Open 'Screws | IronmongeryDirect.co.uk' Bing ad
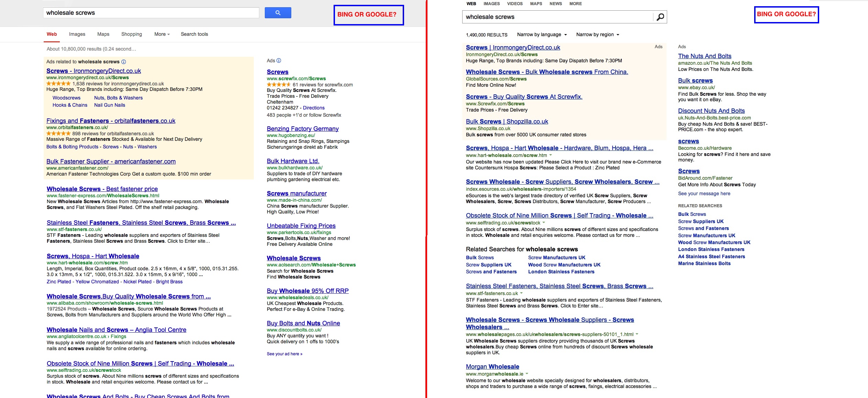This screenshot has width=868, height=398. [513, 48]
